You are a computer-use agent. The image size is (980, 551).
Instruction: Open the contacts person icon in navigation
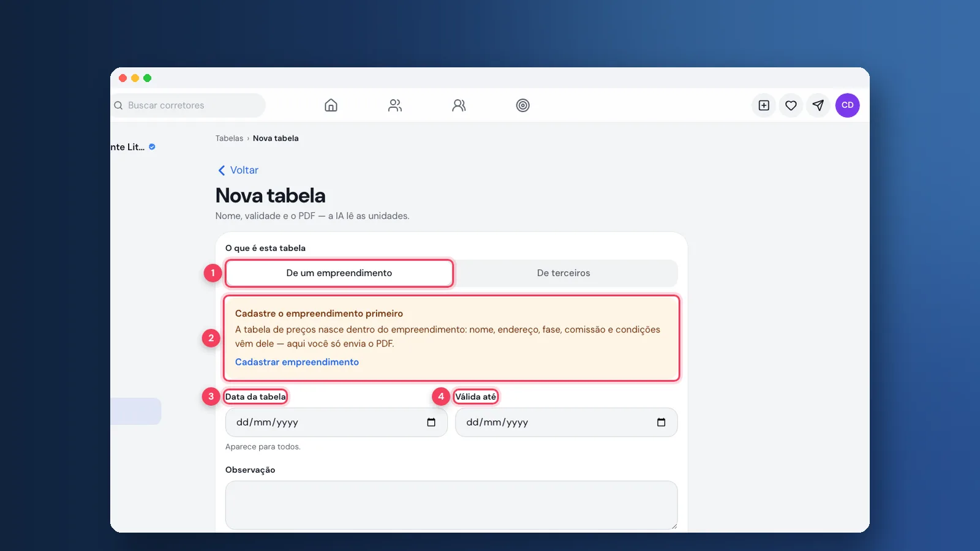pos(459,105)
